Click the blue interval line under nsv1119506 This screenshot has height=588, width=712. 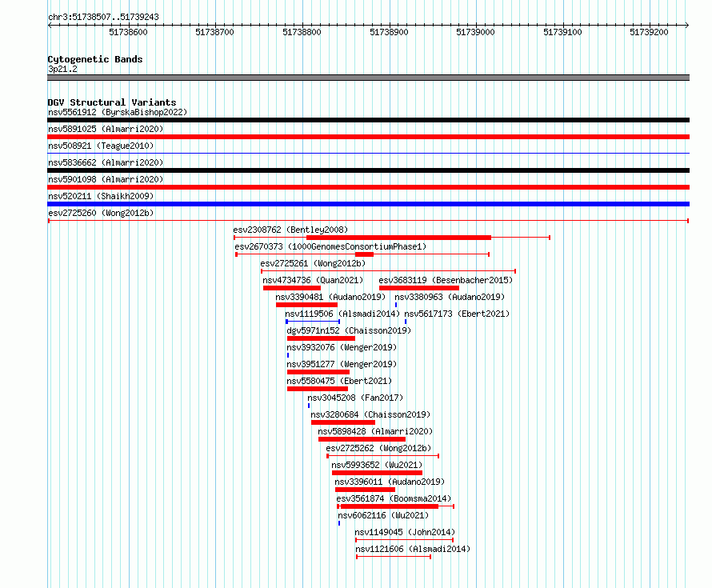coord(313,322)
